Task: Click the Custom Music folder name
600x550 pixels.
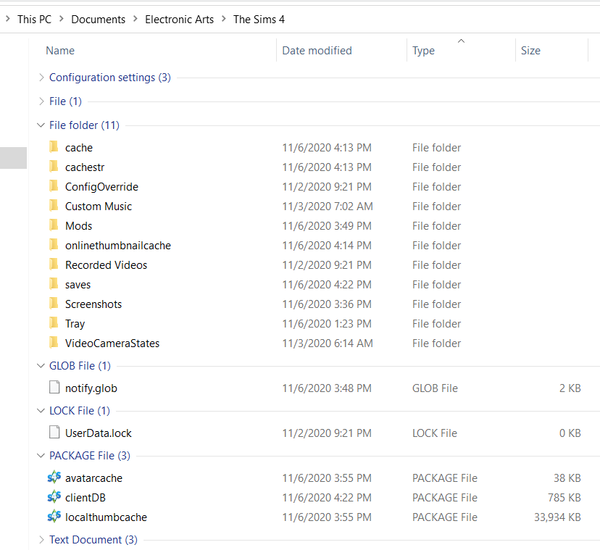Action: point(98,206)
